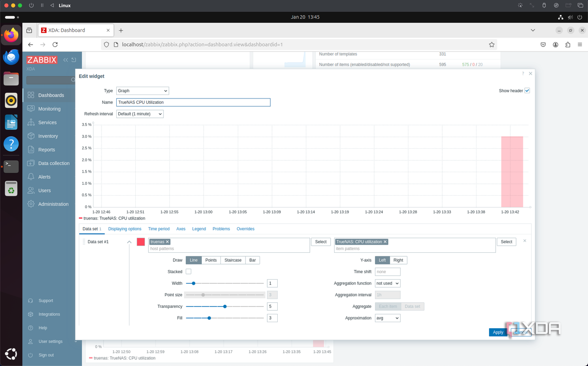Screen dimensions: 588x366
Task: Open the Aggregation function dropdown
Action: click(x=388, y=283)
